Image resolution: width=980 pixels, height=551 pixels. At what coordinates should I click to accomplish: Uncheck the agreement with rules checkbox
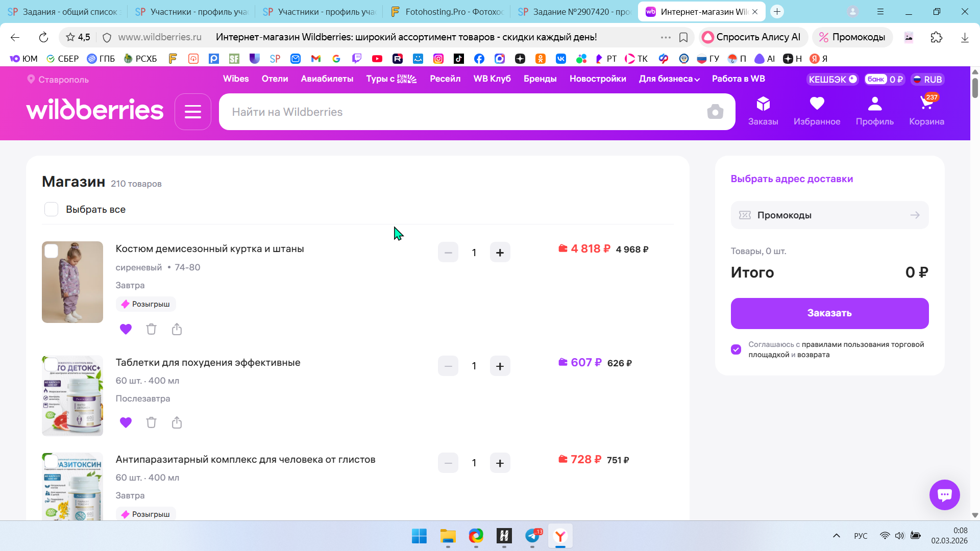click(x=736, y=349)
